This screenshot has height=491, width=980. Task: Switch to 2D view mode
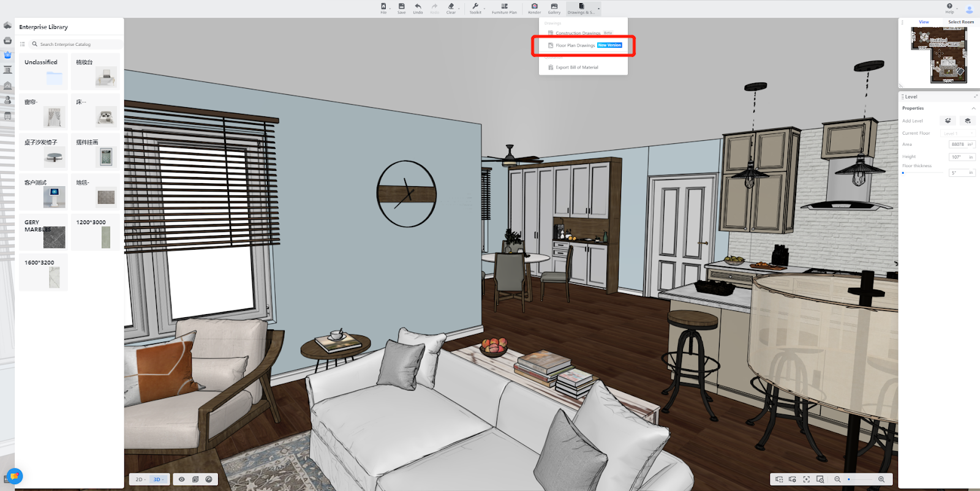[140, 479]
